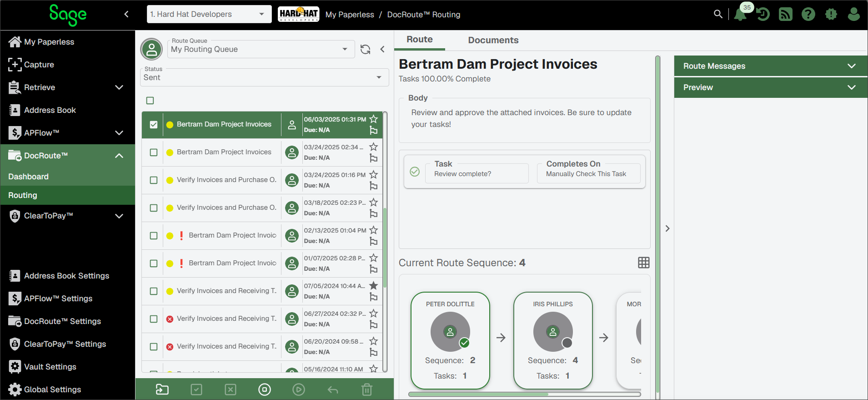The image size is (868, 400).
Task: Open the user profile icon
Action: tap(854, 14)
